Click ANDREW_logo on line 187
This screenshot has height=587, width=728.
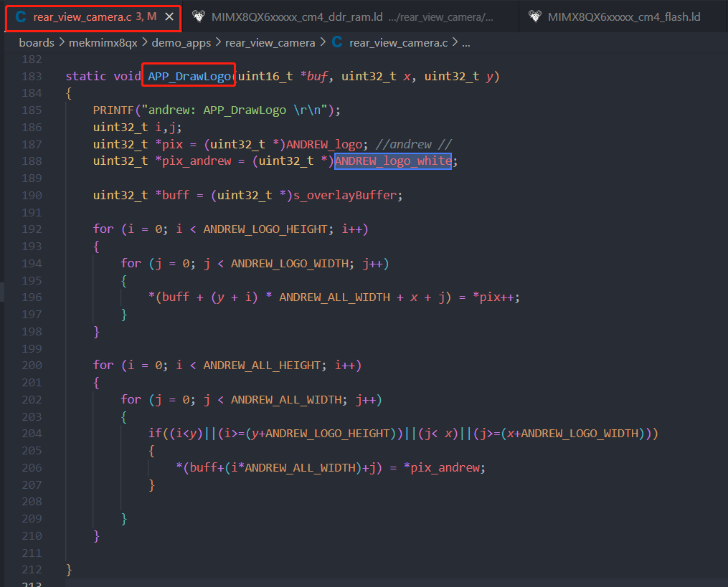pyautogui.click(x=324, y=144)
